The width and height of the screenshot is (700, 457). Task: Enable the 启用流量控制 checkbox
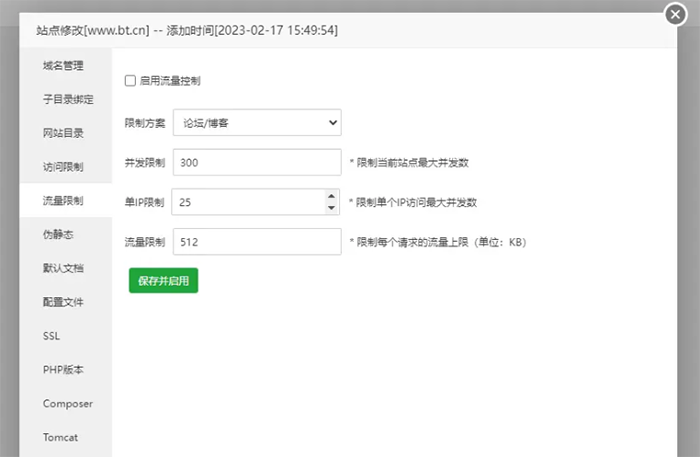[x=130, y=81]
